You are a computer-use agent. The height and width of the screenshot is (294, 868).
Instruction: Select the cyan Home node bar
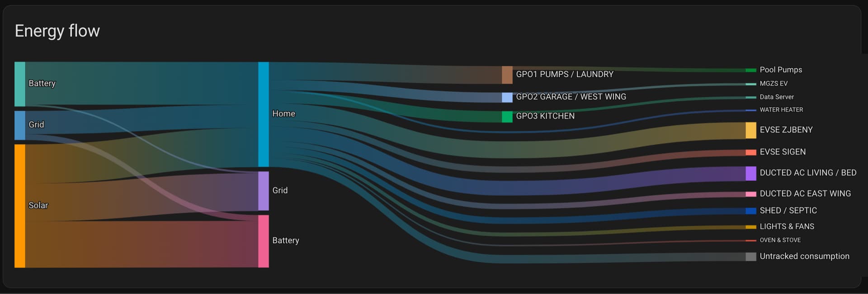coord(264,114)
